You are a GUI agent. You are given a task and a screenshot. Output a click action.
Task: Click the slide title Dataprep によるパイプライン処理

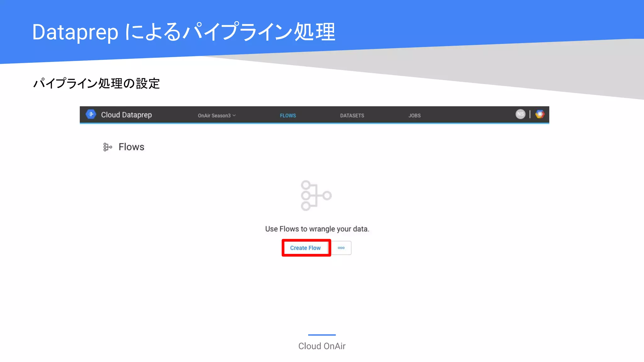(184, 32)
